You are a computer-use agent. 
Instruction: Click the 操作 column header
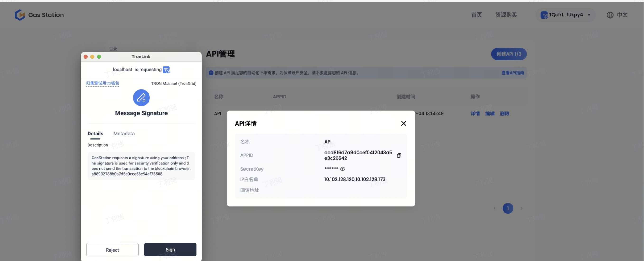[x=475, y=97]
